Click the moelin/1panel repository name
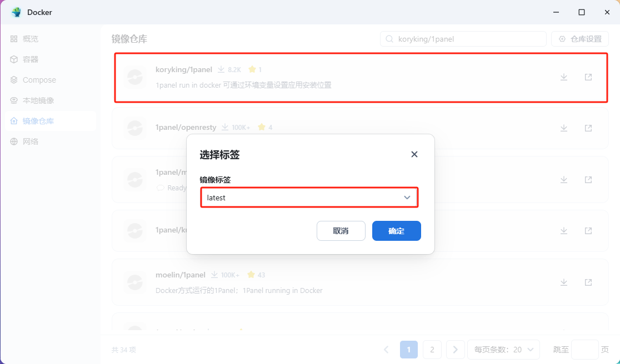This screenshot has height=364, width=620. coord(181,275)
